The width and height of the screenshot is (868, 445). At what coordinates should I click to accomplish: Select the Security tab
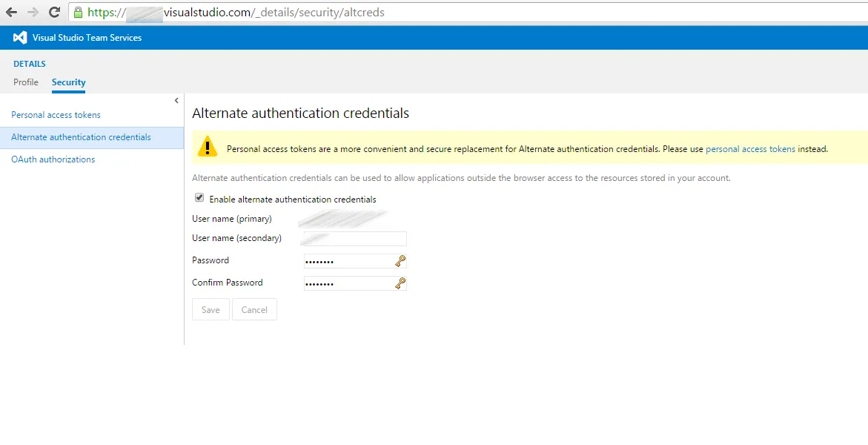tap(69, 82)
